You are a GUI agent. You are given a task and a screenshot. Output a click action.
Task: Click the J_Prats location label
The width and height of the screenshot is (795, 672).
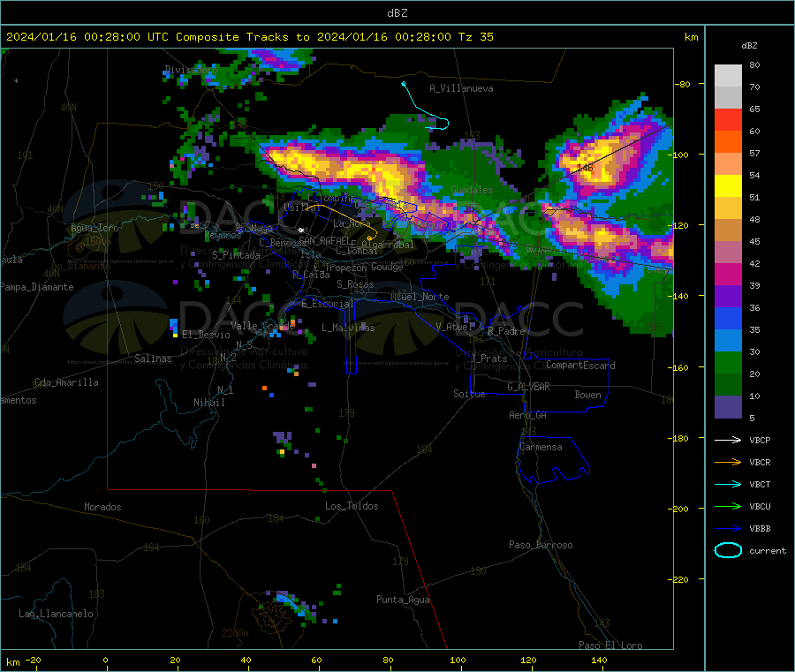pyautogui.click(x=488, y=359)
